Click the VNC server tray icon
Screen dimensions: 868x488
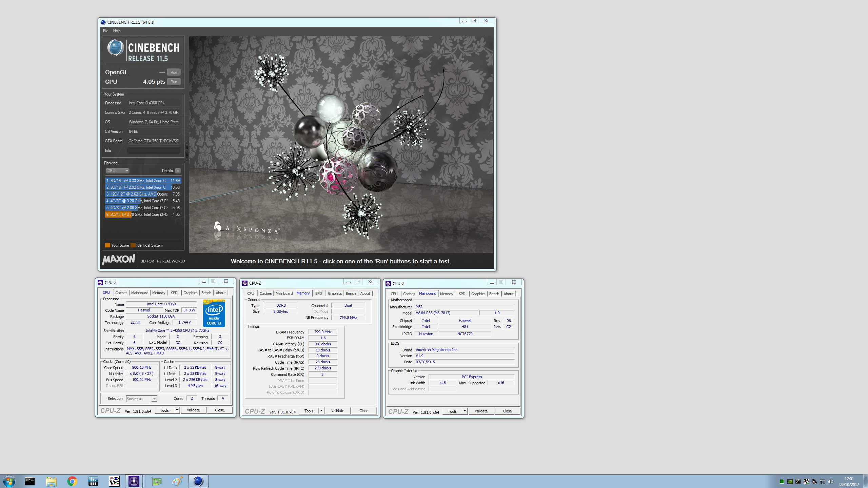click(806, 482)
